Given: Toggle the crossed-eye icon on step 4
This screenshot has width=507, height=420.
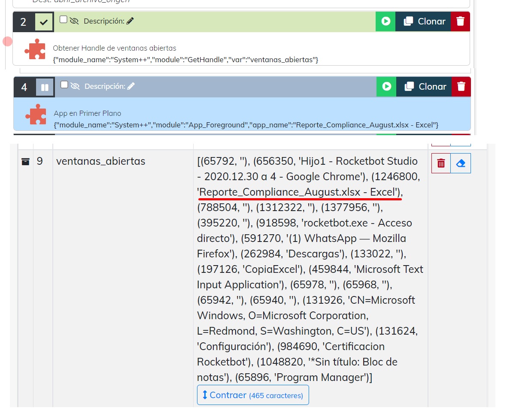Looking at the screenshot, I should (x=75, y=86).
